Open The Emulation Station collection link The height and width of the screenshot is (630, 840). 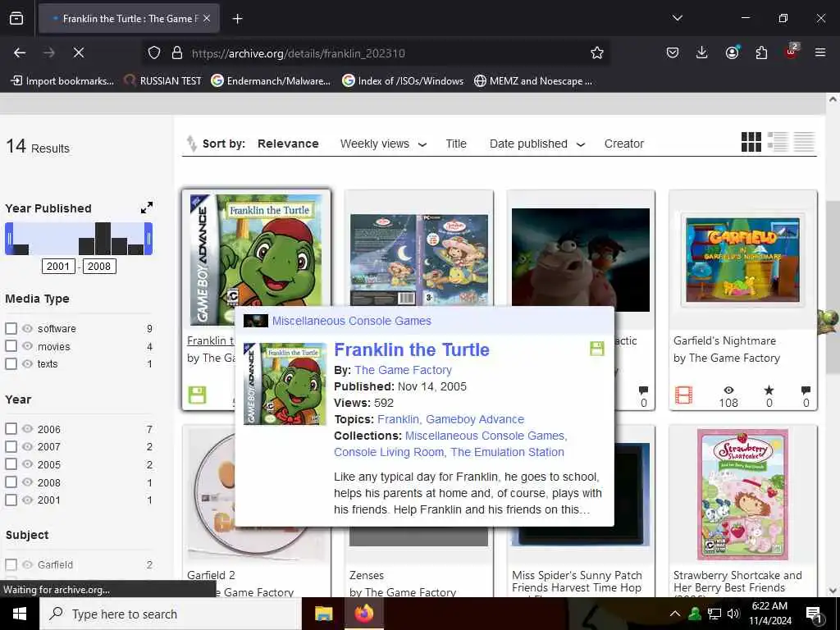(507, 452)
